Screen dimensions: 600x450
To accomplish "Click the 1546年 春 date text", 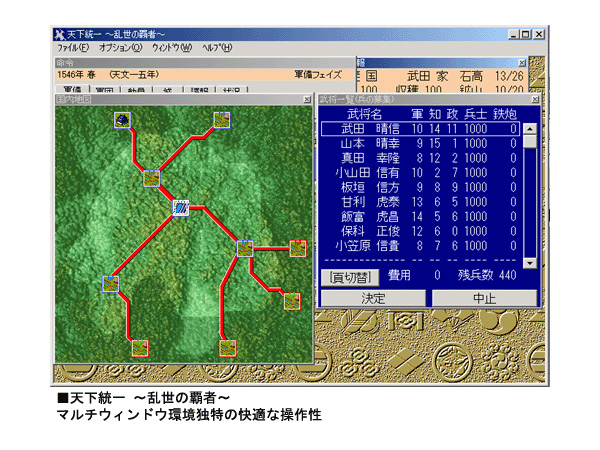I will [76, 75].
